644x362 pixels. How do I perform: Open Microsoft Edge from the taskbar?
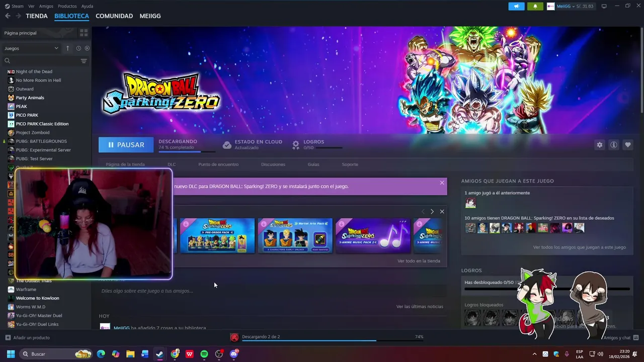101,354
